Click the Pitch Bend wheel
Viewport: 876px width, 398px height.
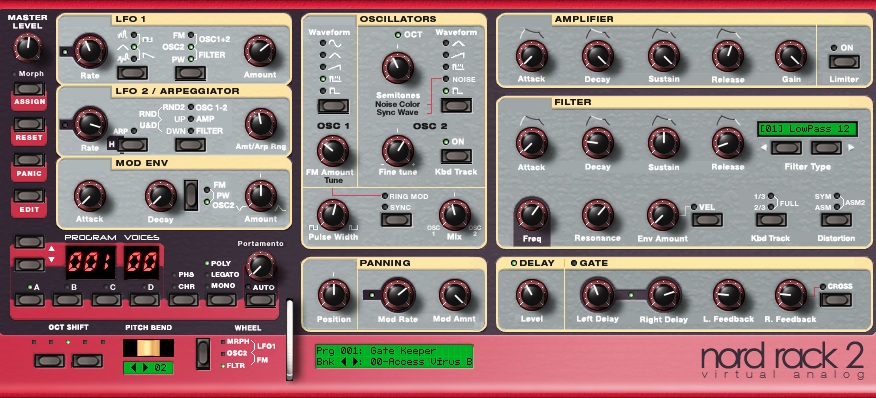point(149,348)
